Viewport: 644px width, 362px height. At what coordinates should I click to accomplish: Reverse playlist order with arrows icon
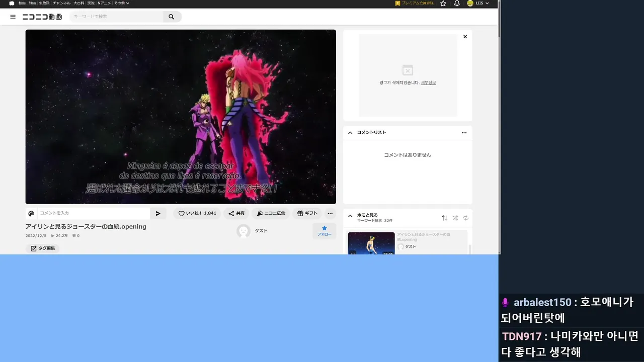coord(444,218)
